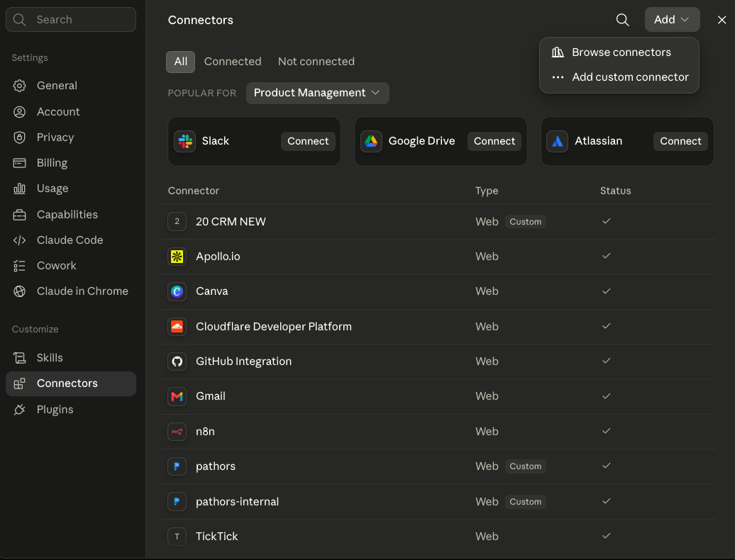Open Claude in Chrome settings
The image size is (735, 560).
coord(71,291)
